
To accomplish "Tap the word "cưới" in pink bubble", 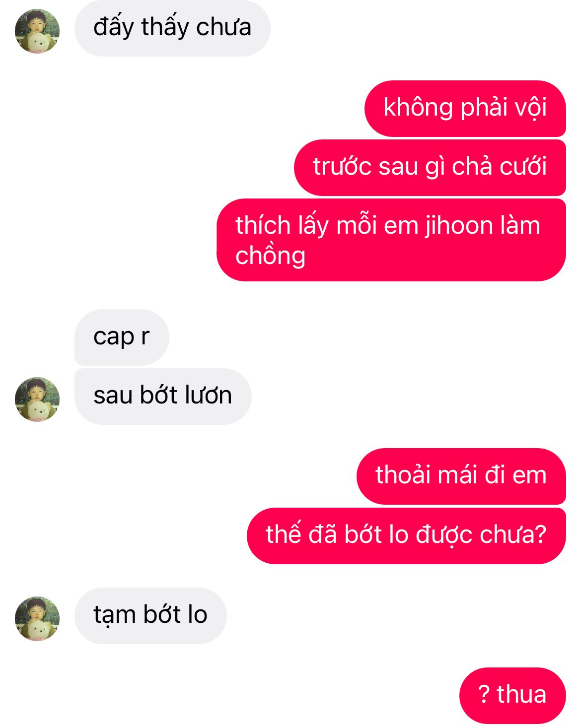I will (523, 167).
